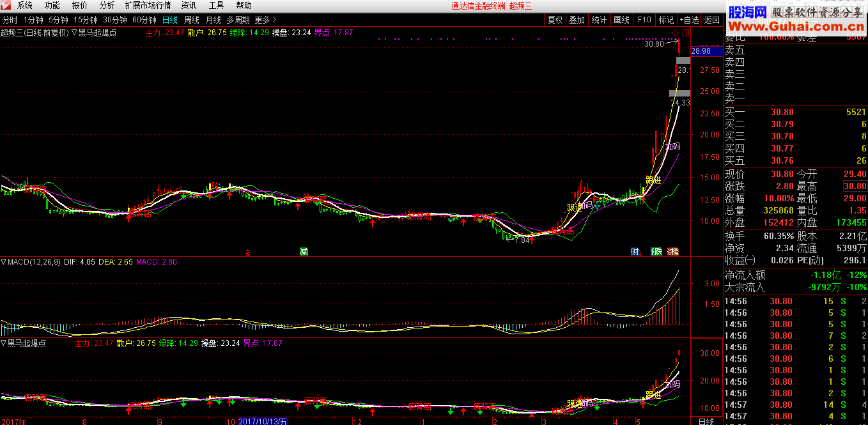This screenshot has width=868, height=425.
Task: Click the red application logo icon
Action: [x=6, y=5]
